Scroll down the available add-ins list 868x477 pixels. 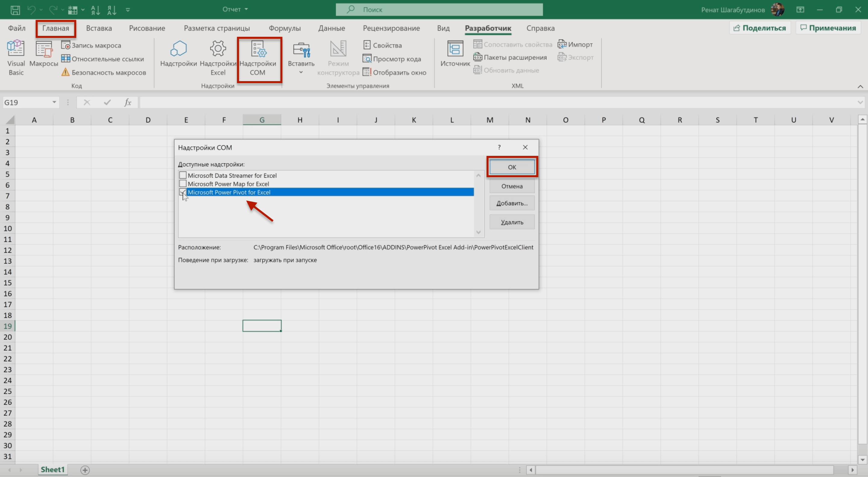coord(478,232)
